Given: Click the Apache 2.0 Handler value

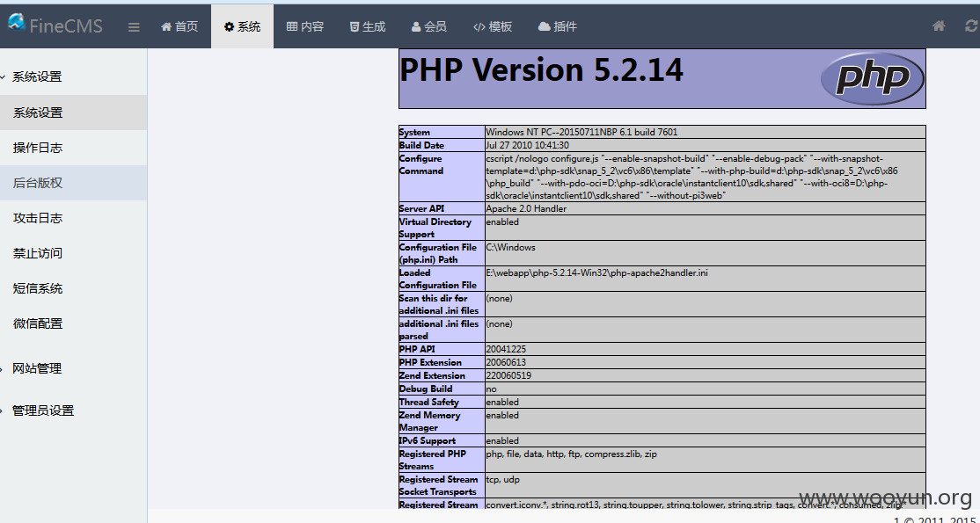Looking at the screenshot, I should (526, 208).
